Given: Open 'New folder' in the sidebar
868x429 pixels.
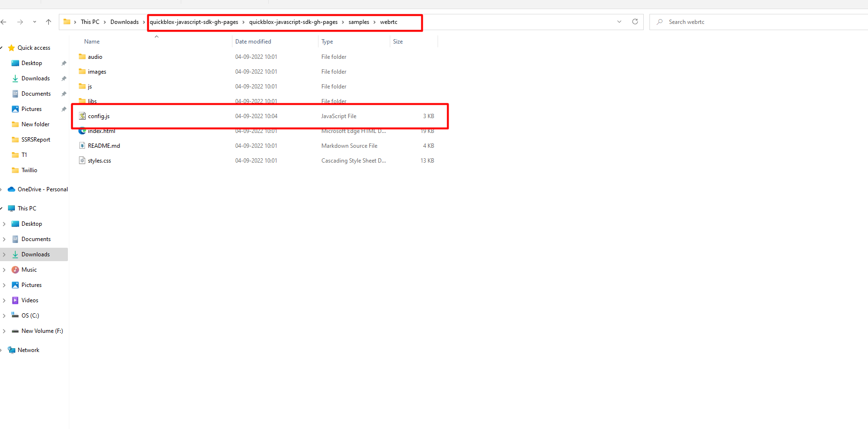Looking at the screenshot, I should pyautogui.click(x=35, y=124).
